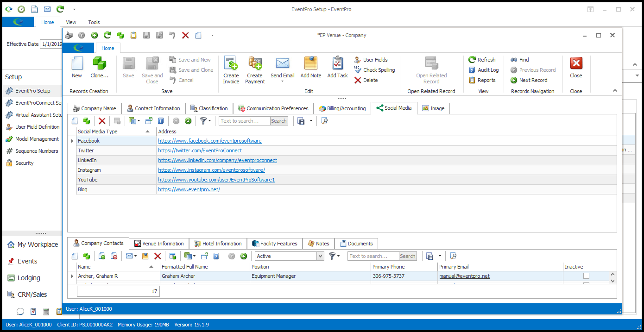This screenshot has width=644, height=332.
Task: Click the Social Media search text field
Action: (244, 121)
